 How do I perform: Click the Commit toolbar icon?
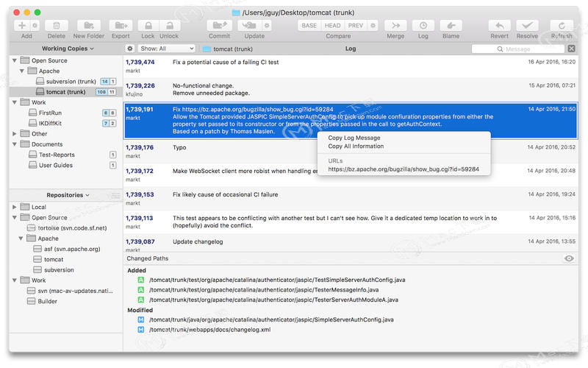tap(219, 26)
